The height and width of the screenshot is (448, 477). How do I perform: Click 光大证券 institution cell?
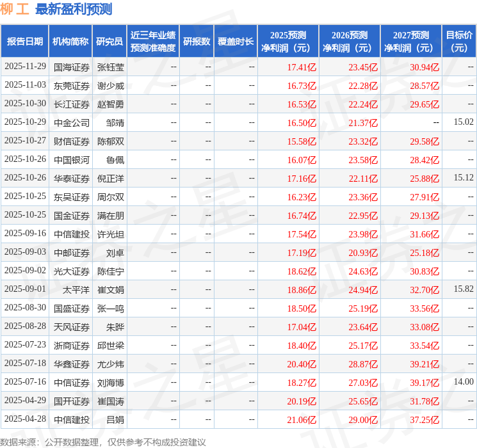[x=72, y=271]
